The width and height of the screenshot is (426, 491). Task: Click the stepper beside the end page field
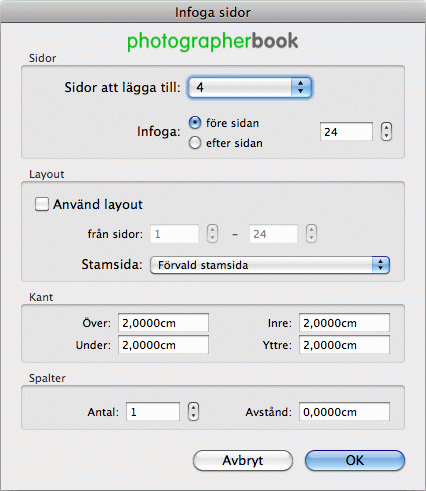pos(311,234)
